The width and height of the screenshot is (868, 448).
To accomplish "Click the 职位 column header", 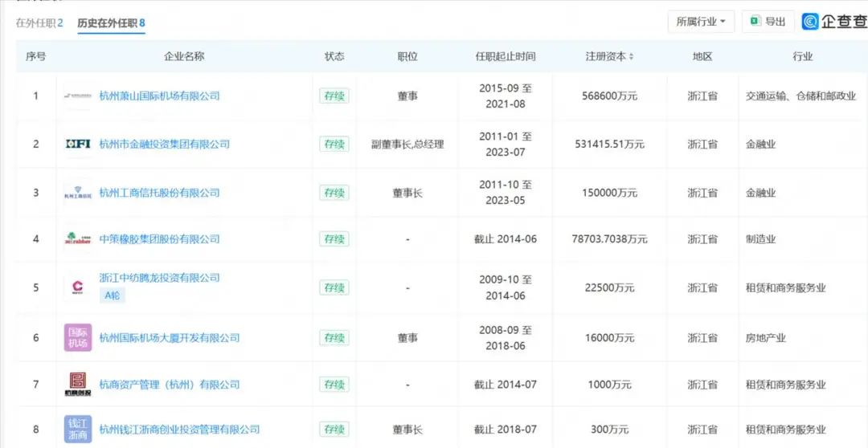I will (407, 56).
